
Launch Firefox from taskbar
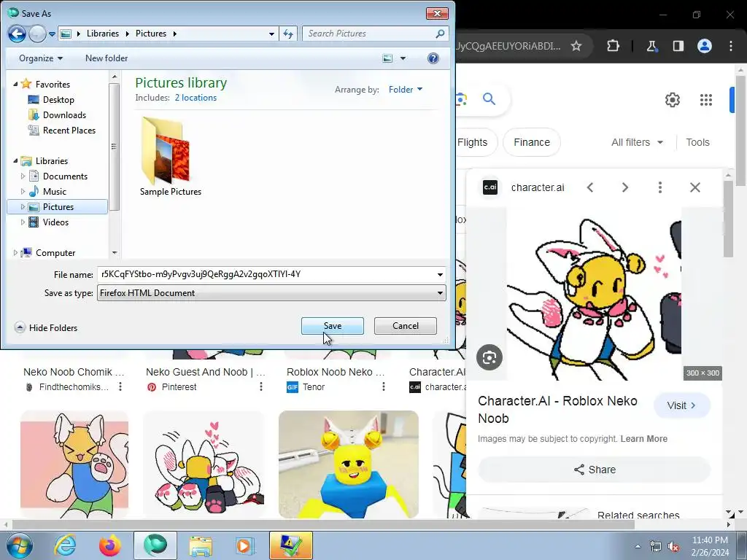click(110, 545)
